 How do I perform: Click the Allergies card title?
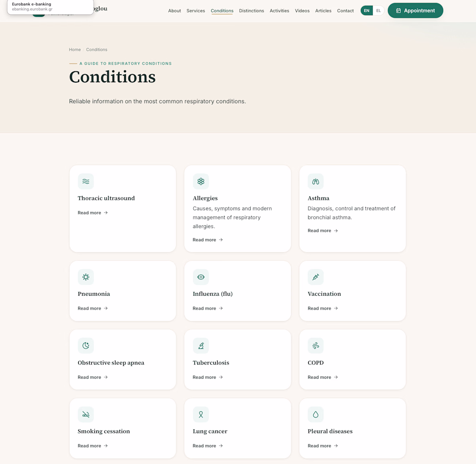[205, 198]
